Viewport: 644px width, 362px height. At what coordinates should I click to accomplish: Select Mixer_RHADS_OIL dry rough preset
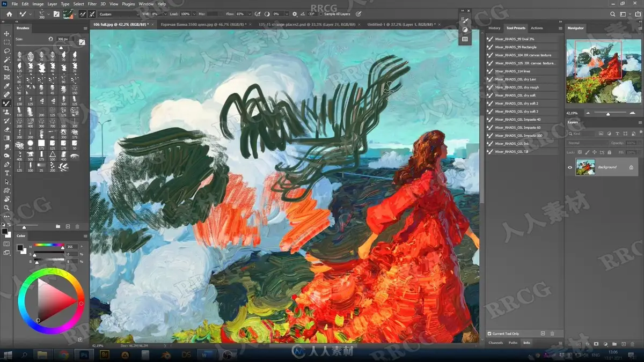[x=522, y=87]
